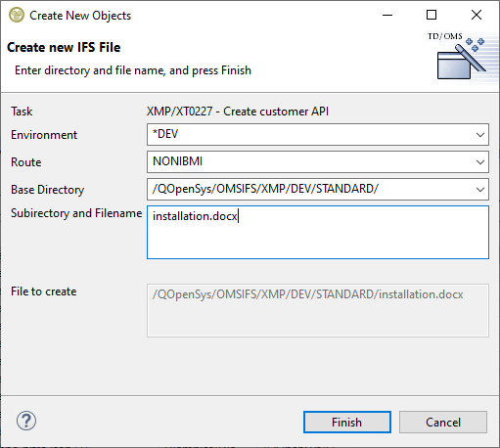500x448 pixels.
Task: Click the Subirectory and Filename label
Action: click(76, 213)
